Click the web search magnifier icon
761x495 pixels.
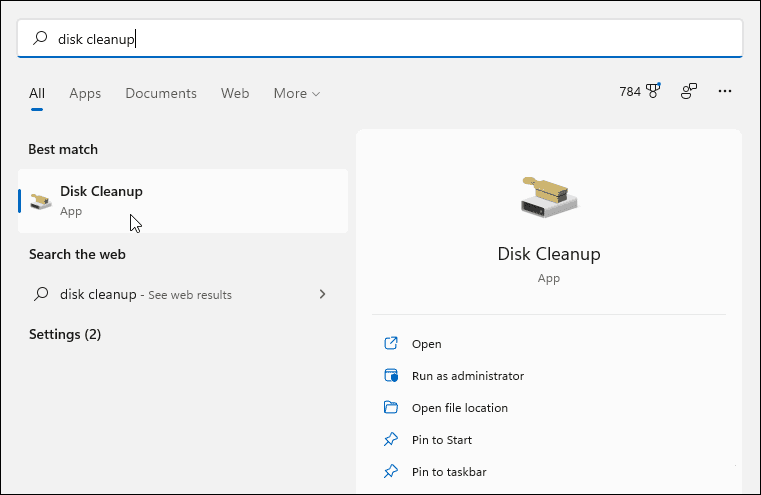coord(41,295)
